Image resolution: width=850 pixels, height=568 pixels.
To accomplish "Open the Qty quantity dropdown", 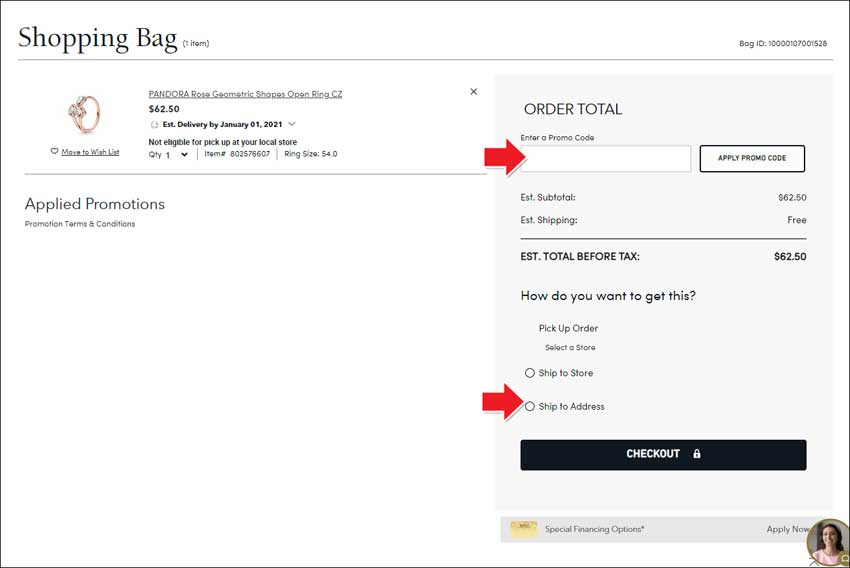I will click(x=176, y=154).
